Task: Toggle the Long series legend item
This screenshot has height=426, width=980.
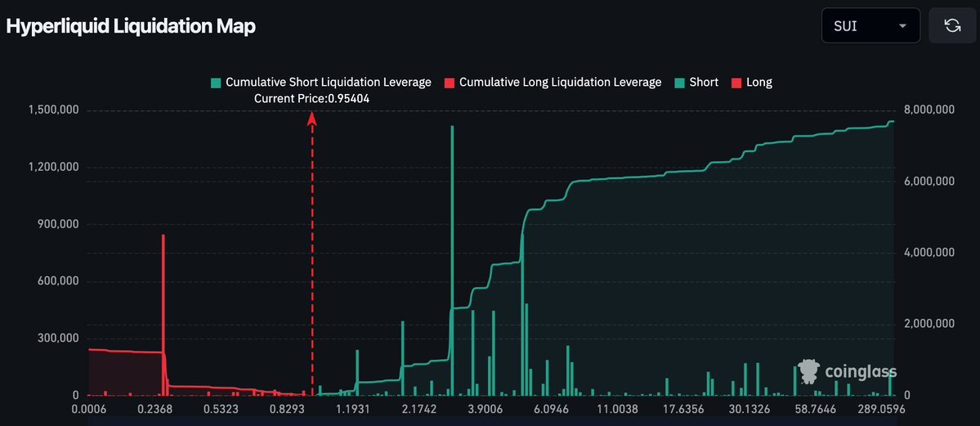Action: point(751,82)
